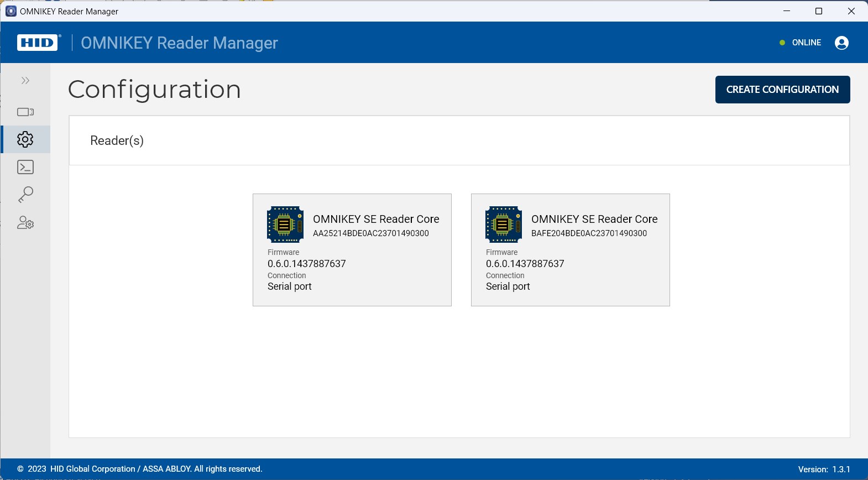Expand the sidebar with double chevron

pyautogui.click(x=25, y=81)
